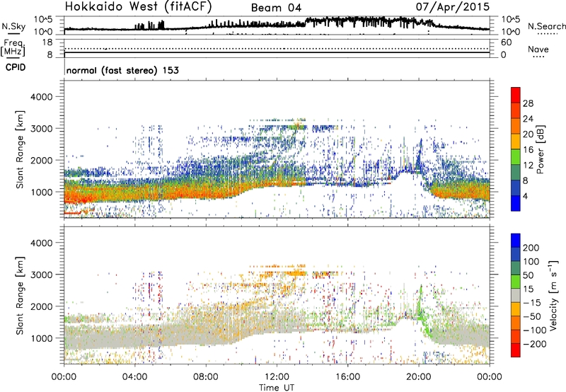Click the '4000' tick on power panel
The height and width of the screenshot is (392, 566).
pos(42,97)
